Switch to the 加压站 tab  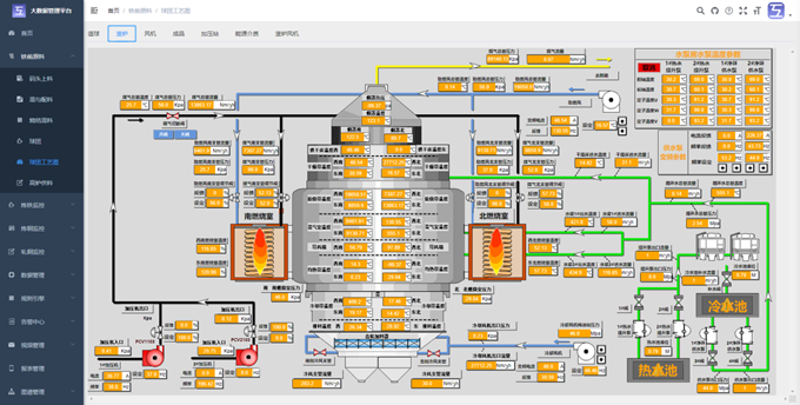(209, 33)
